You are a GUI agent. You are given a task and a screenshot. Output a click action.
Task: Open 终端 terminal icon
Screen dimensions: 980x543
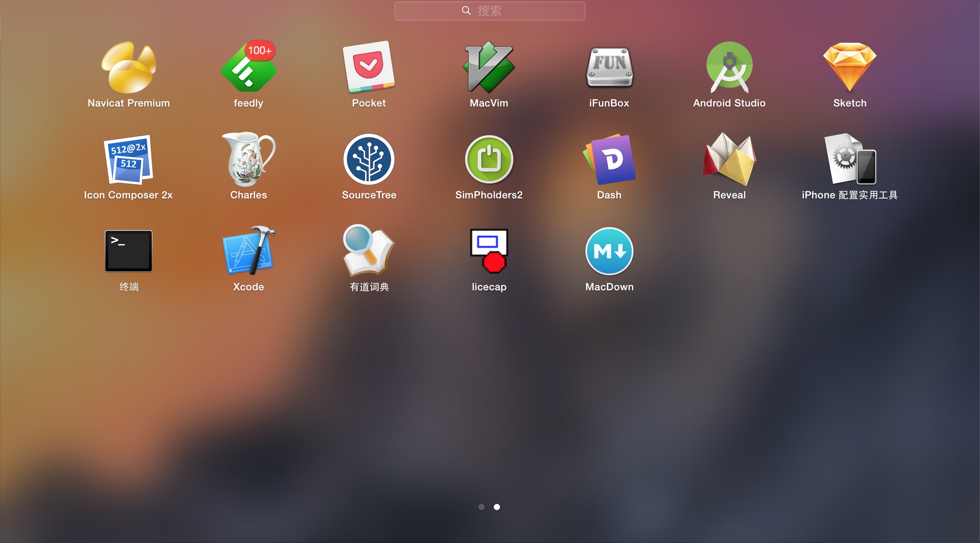[x=129, y=251]
